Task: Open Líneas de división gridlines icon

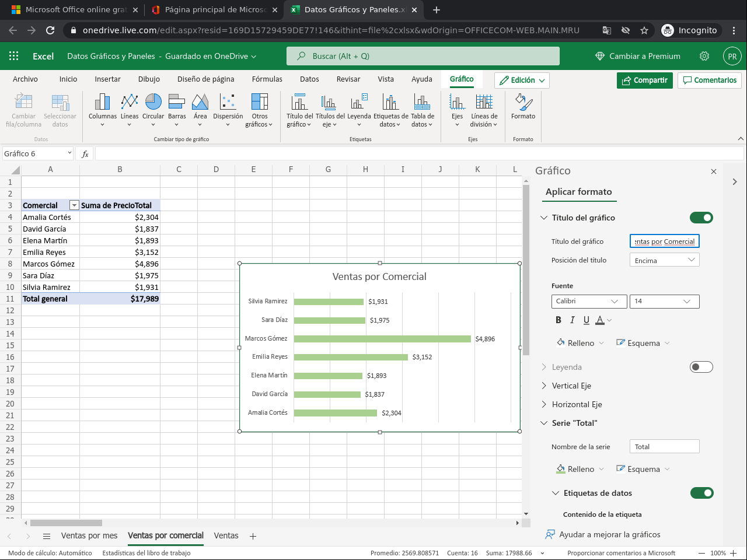Action: click(x=484, y=103)
